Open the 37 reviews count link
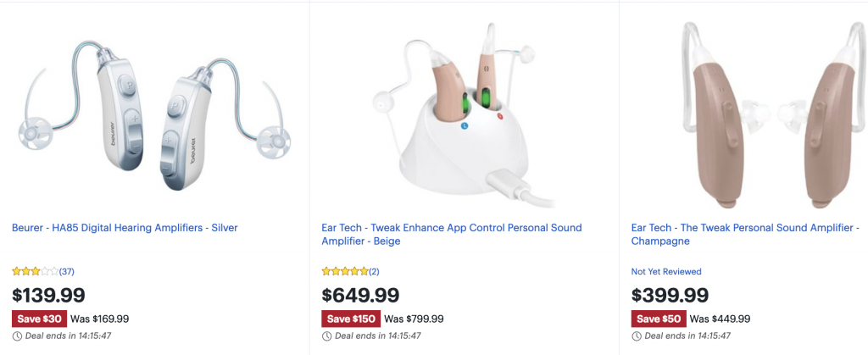868x355 pixels. coord(67,272)
